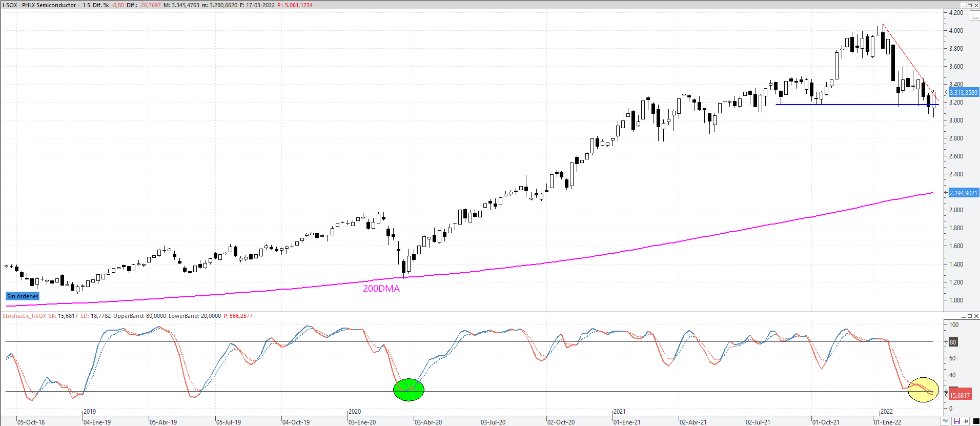
Task: Click the 3.313,3589 current price label
Action: 963,93
